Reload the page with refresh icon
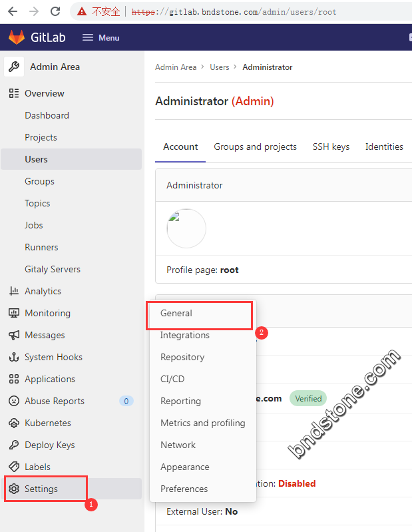Screen dimensions: 412x532 tap(55, 11)
